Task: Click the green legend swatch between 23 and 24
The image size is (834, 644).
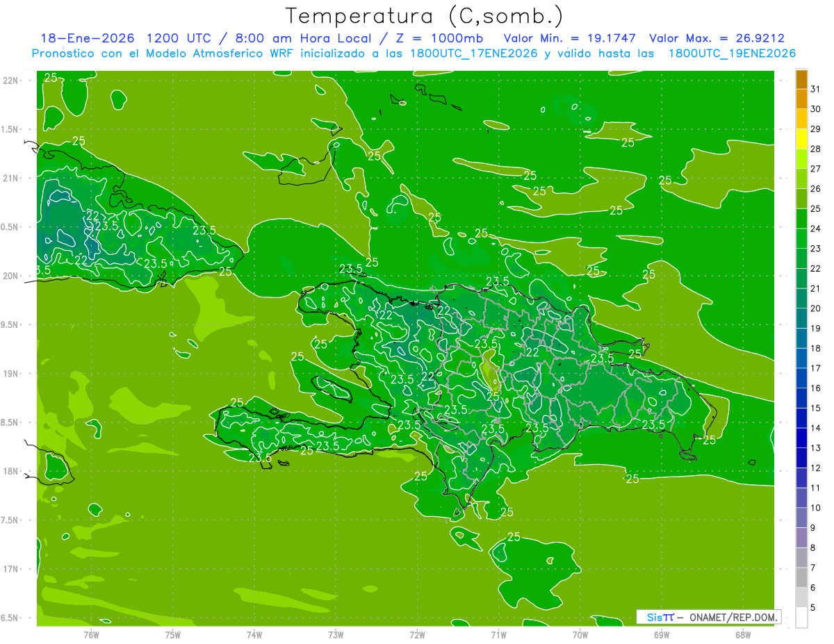Action: pos(801,238)
